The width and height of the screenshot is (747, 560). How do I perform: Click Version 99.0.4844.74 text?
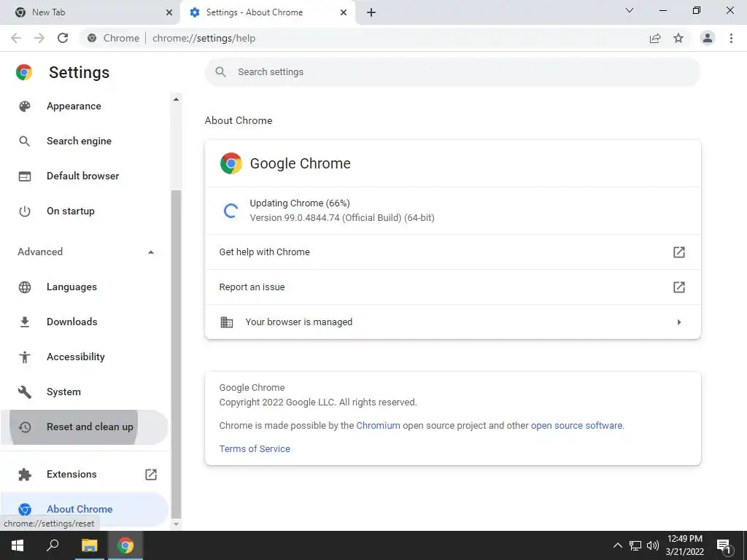(x=342, y=218)
